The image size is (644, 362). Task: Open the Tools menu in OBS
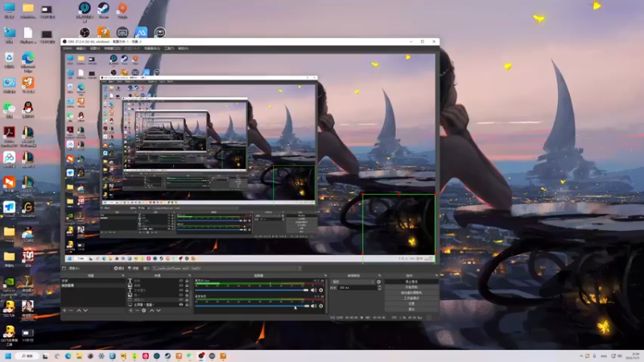click(169, 48)
